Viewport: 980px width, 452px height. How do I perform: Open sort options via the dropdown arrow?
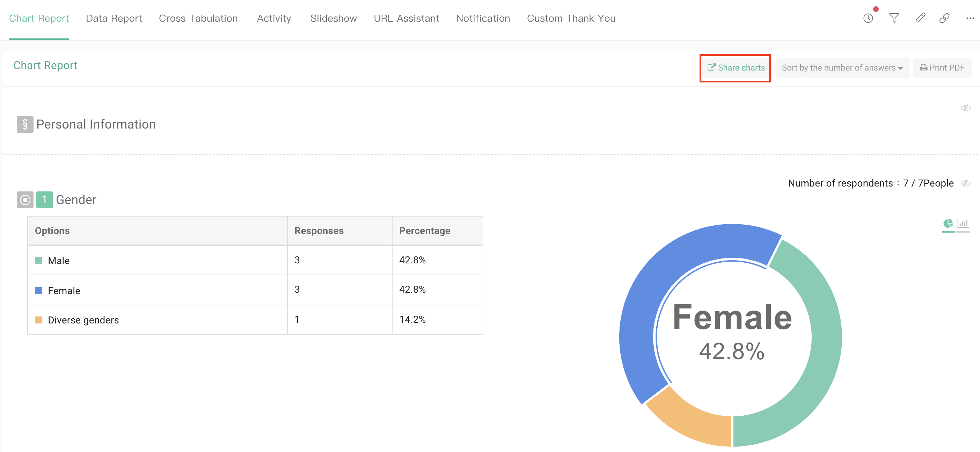pos(900,68)
